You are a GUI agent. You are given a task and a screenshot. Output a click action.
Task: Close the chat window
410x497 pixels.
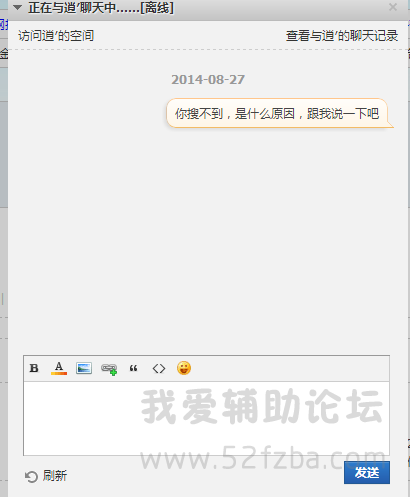click(x=393, y=7)
